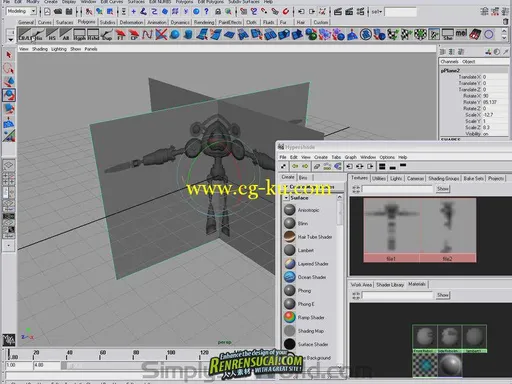The image size is (512, 384).
Task: Switch to Hypershade Lights tab
Action: coord(396,178)
